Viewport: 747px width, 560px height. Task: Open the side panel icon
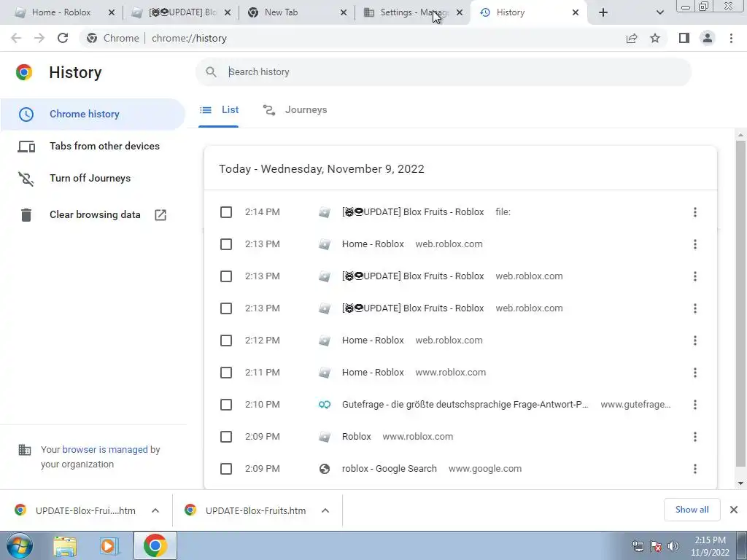(684, 38)
